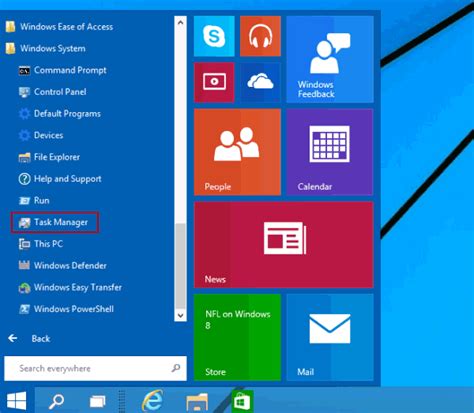The width and height of the screenshot is (474, 413).
Task: Click the Search everywhere input box
Action: [x=95, y=368]
